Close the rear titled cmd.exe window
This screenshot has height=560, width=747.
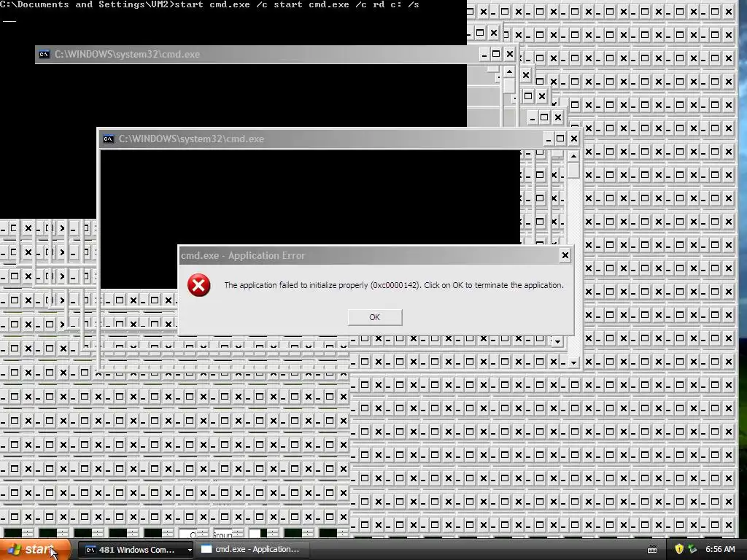pos(510,54)
